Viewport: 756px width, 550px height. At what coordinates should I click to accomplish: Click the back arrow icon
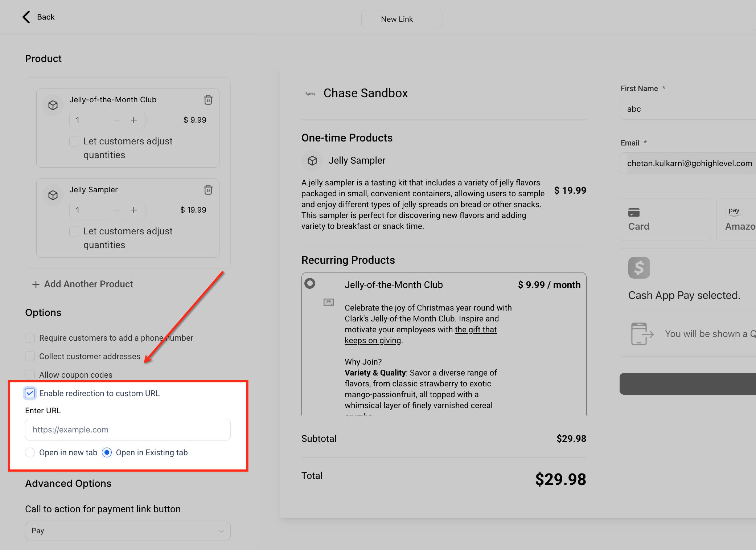(x=26, y=17)
